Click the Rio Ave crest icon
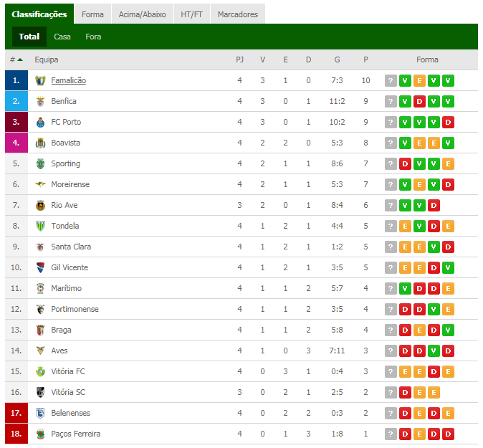 click(40, 206)
